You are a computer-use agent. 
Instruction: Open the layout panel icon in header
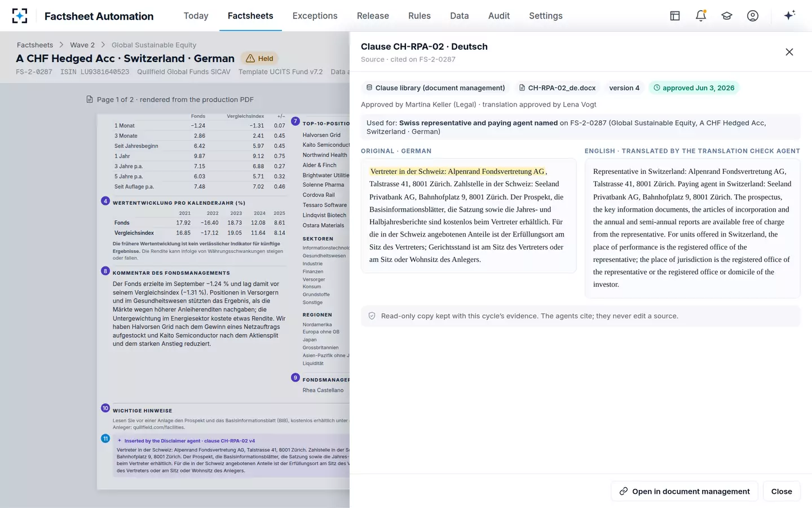[675, 16]
